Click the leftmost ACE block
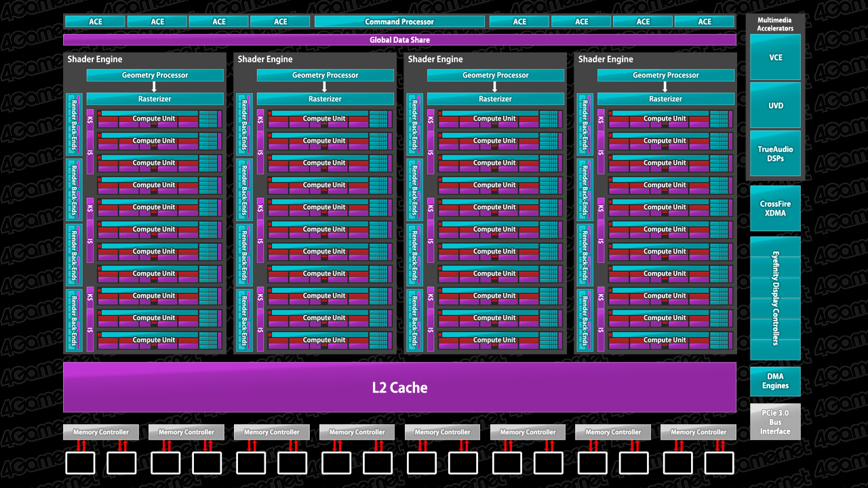 (96, 22)
